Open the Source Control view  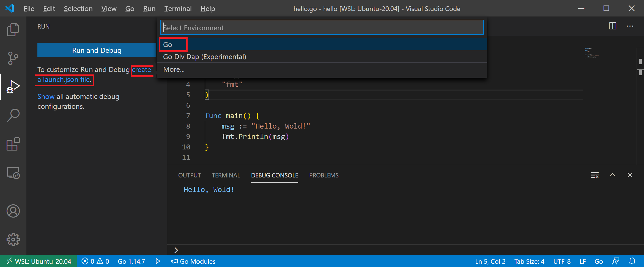(13, 58)
